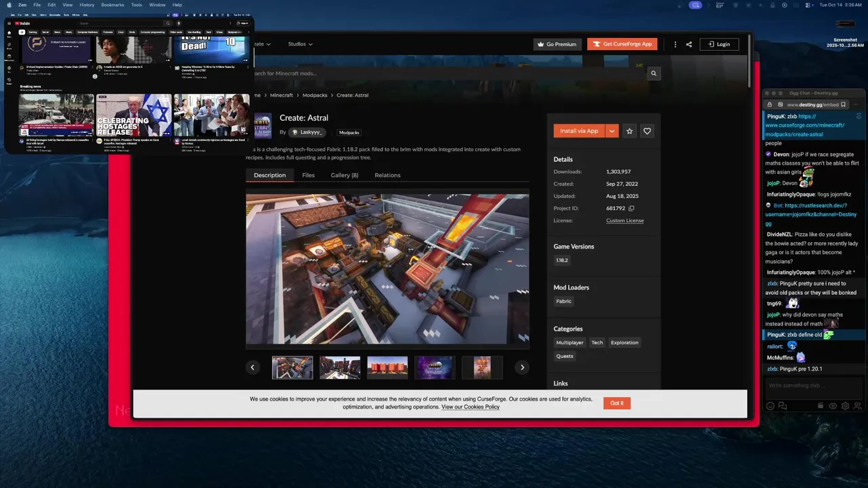Open the History menu in the menu bar

(87, 5)
